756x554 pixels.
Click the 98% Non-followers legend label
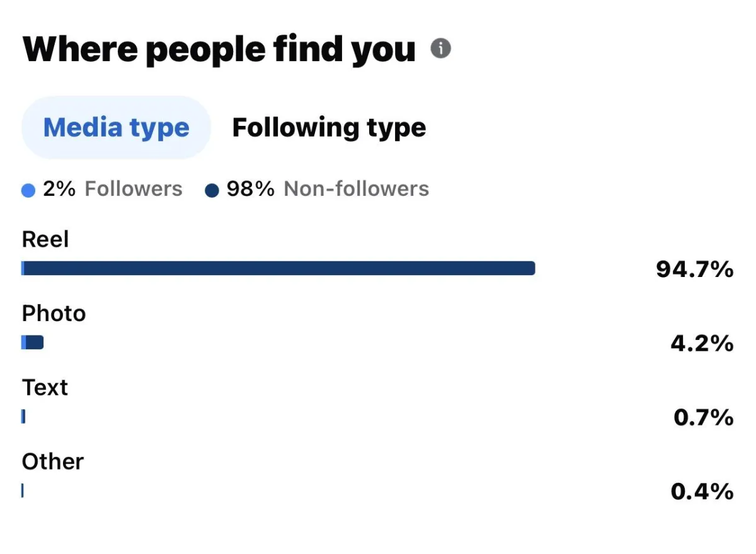(328, 189)
